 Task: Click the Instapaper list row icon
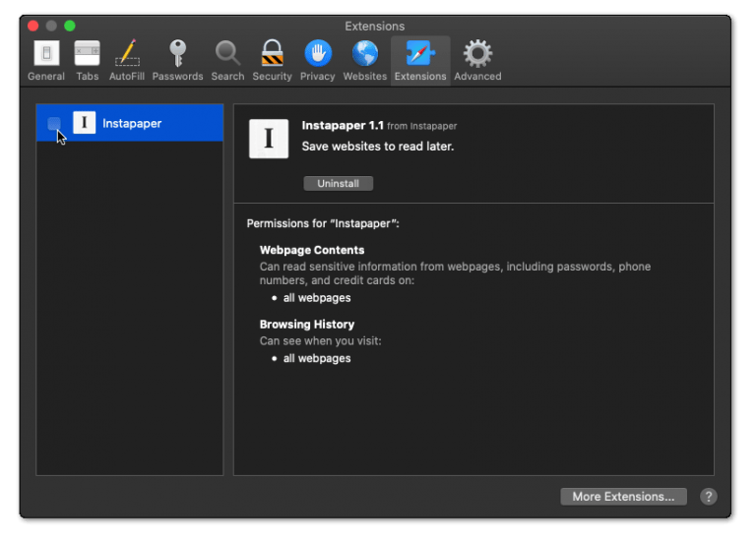coord(84,122)
